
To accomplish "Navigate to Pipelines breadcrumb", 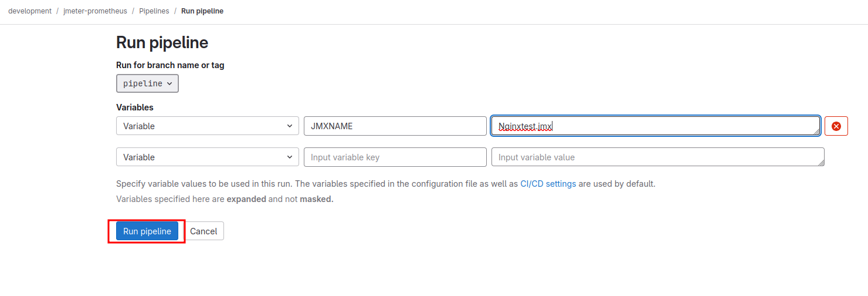I will coord(154,11).
